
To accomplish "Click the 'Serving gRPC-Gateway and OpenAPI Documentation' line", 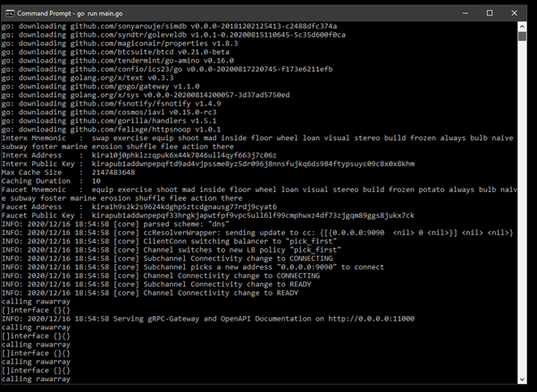I will (x=208, y=319).
